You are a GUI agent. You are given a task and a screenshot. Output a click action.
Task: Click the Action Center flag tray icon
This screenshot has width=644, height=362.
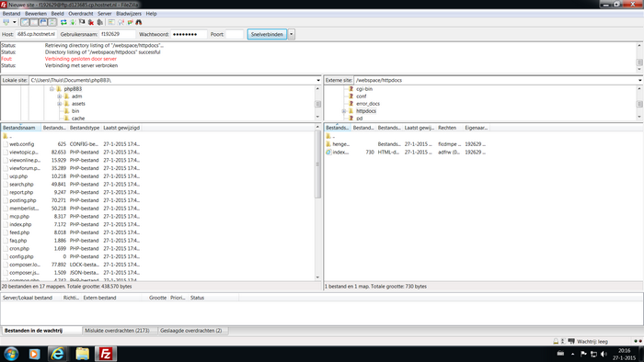[583, 354]
